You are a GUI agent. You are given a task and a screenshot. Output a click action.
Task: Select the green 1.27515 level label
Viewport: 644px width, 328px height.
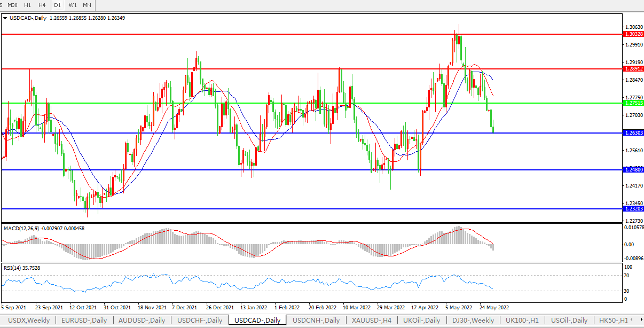click(x=633, y=103)
